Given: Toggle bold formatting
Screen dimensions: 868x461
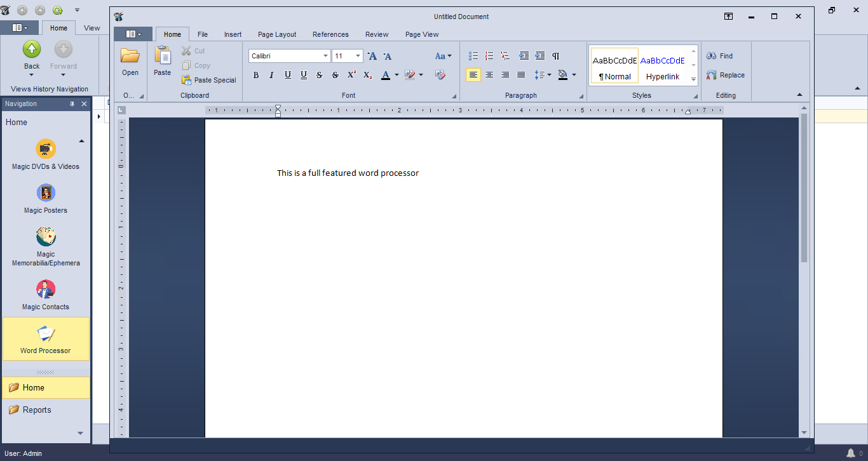Looking at the screenshot, I should pyautogui.click(x=256, y=75).
